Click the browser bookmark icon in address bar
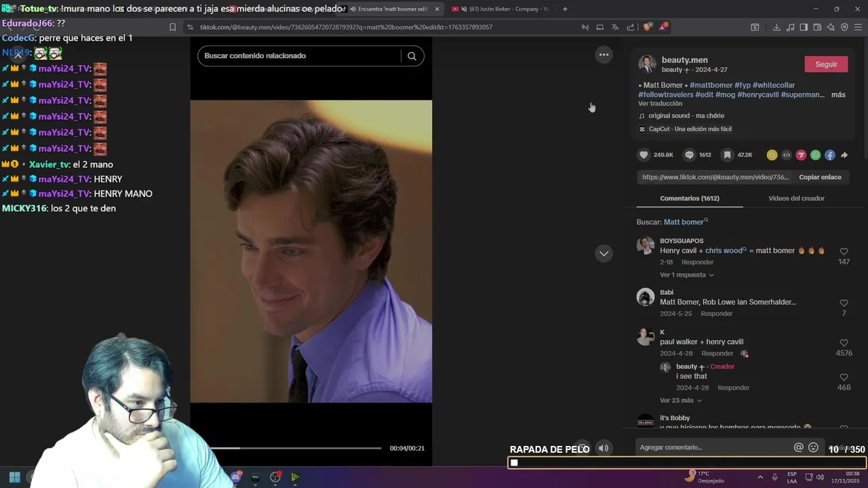The width and height of the screenshot is (868, 488). click(x=172, y=27)
